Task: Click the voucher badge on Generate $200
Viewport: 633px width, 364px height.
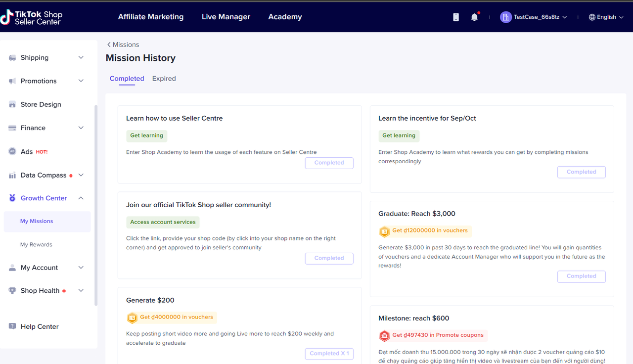Action: coord(132,318)
